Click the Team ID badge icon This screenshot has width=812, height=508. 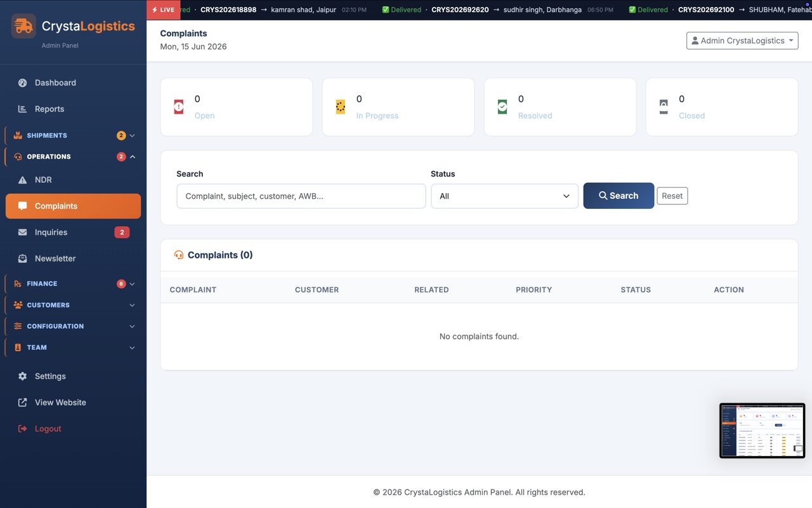tap(18, 347)
